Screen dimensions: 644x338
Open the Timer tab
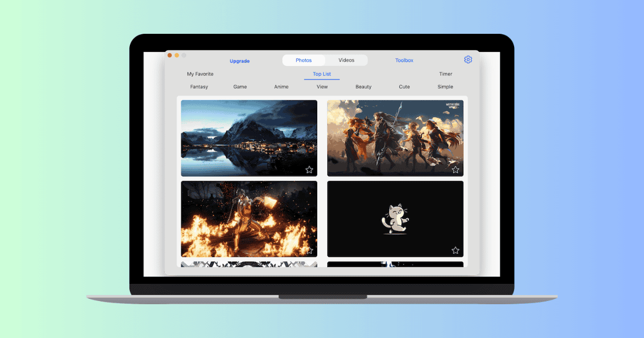coord(445,74)
